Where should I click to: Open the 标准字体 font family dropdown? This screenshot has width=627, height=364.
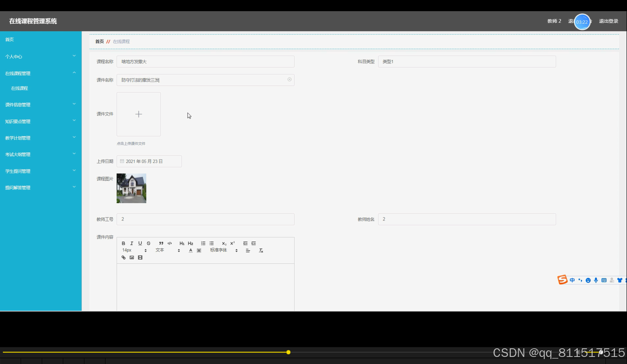click(x=224, y=250)
